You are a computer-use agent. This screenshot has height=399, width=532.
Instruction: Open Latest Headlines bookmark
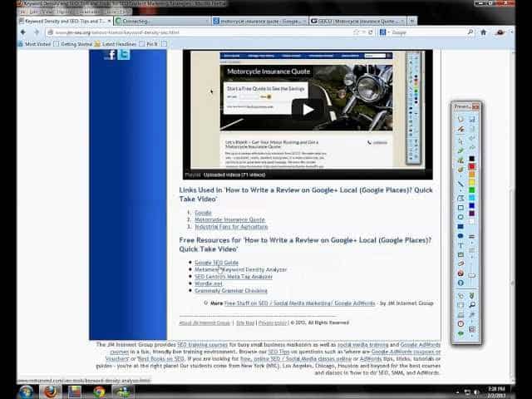coord(116,44)
